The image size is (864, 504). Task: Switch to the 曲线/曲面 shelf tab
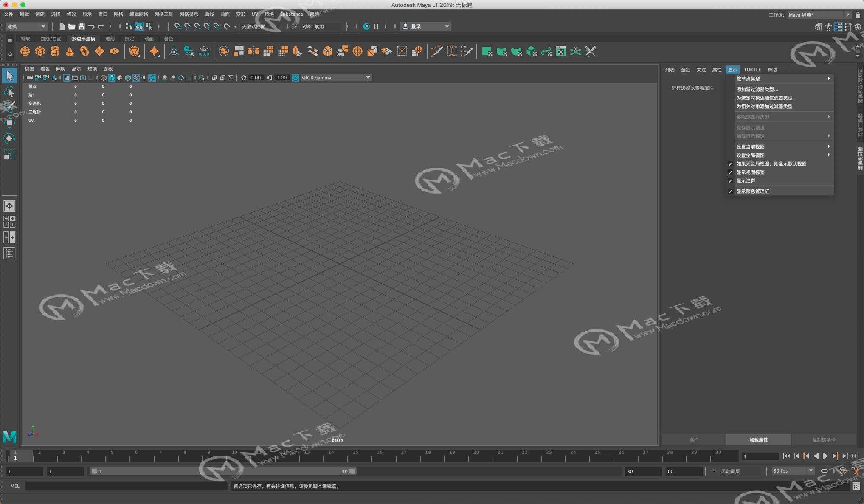tap(51, 39)
